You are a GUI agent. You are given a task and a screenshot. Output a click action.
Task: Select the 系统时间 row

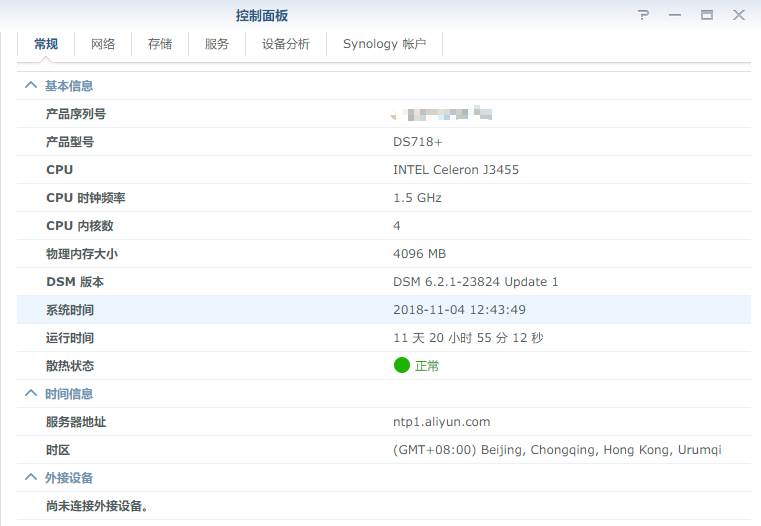(383, 310)
